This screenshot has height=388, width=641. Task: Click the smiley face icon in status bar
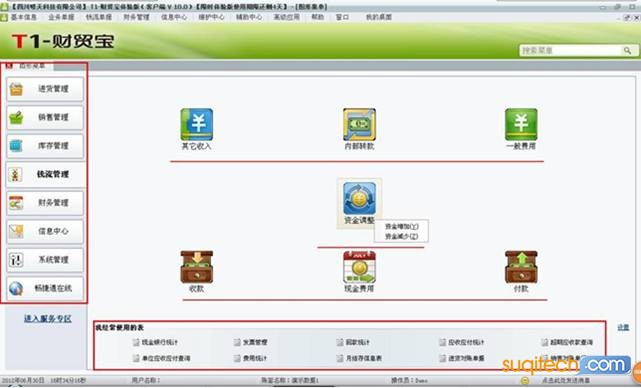[x=525, y=381]
